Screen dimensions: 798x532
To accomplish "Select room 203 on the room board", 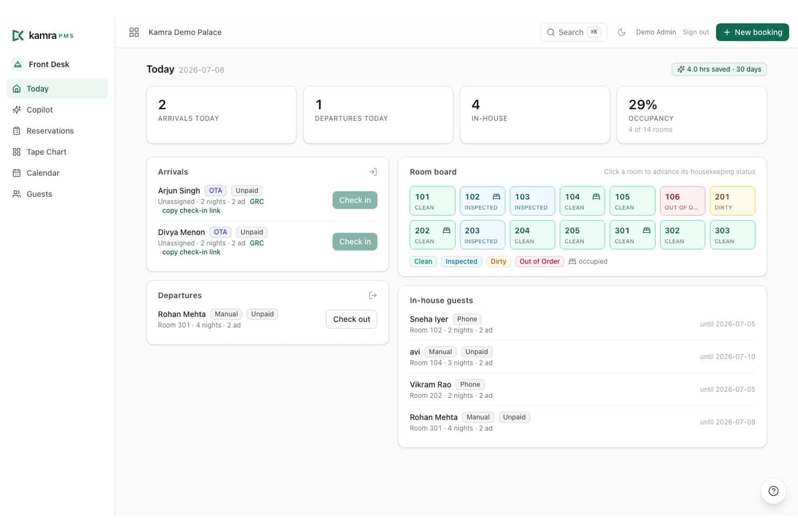I will [482, 234].
